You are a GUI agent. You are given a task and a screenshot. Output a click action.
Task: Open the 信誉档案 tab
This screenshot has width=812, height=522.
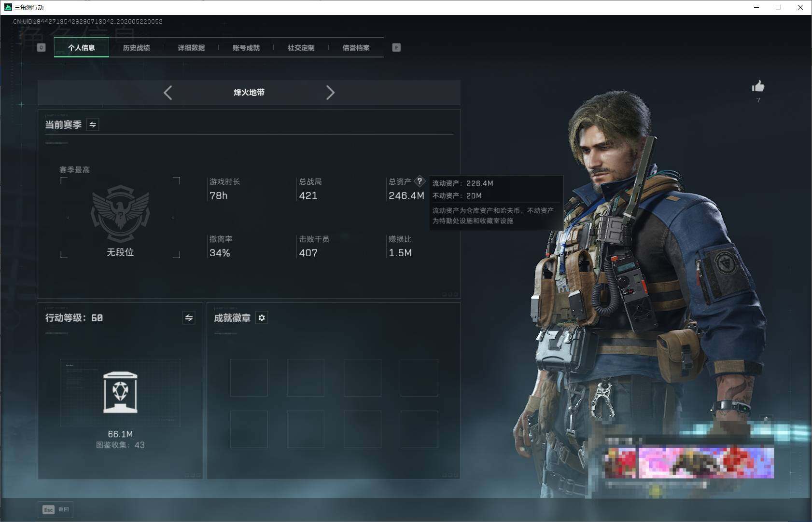[356, 48]
